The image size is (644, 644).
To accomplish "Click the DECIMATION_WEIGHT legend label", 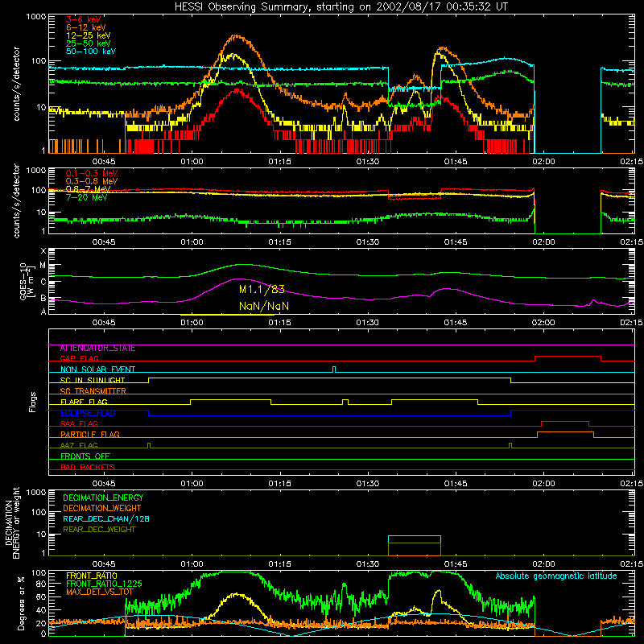I will (x=102, y=508).
